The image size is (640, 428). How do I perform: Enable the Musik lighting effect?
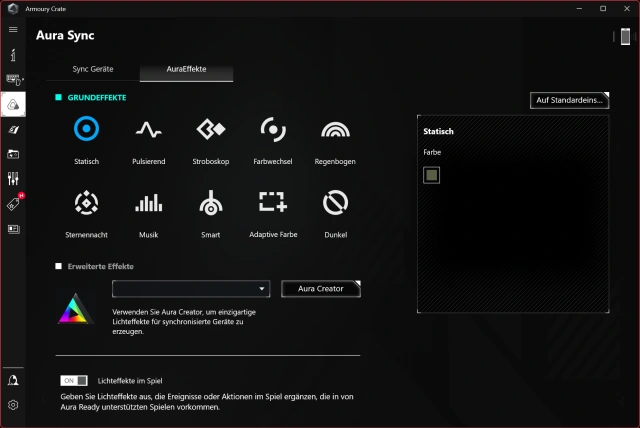(149, 203)
